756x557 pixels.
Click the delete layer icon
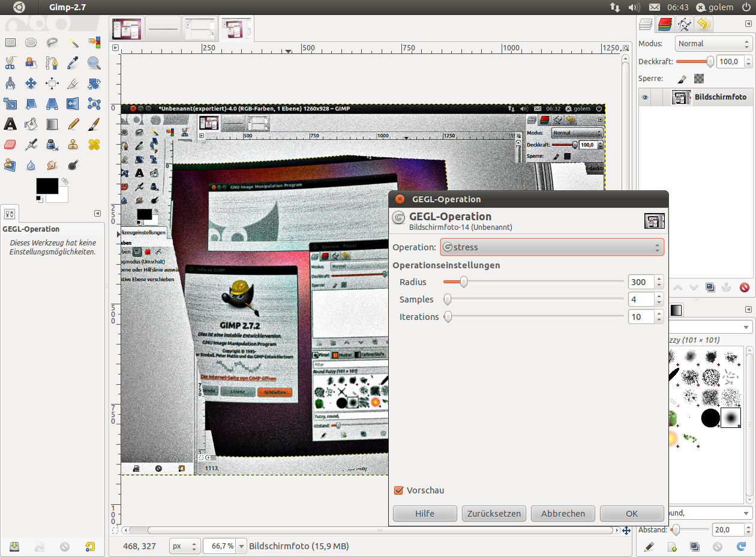[x=745, y=288]
